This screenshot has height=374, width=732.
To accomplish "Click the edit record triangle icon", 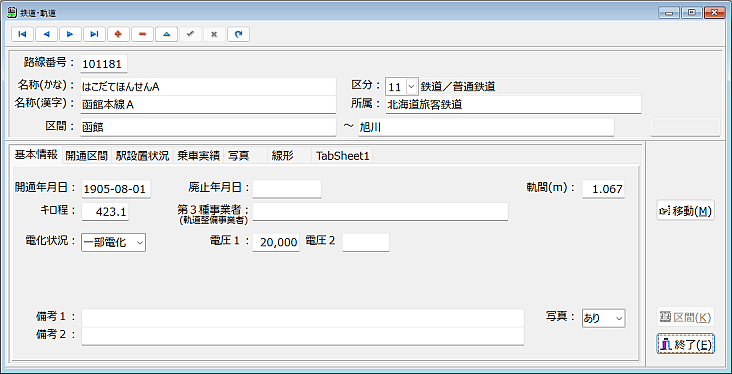I will coord(167,34).
